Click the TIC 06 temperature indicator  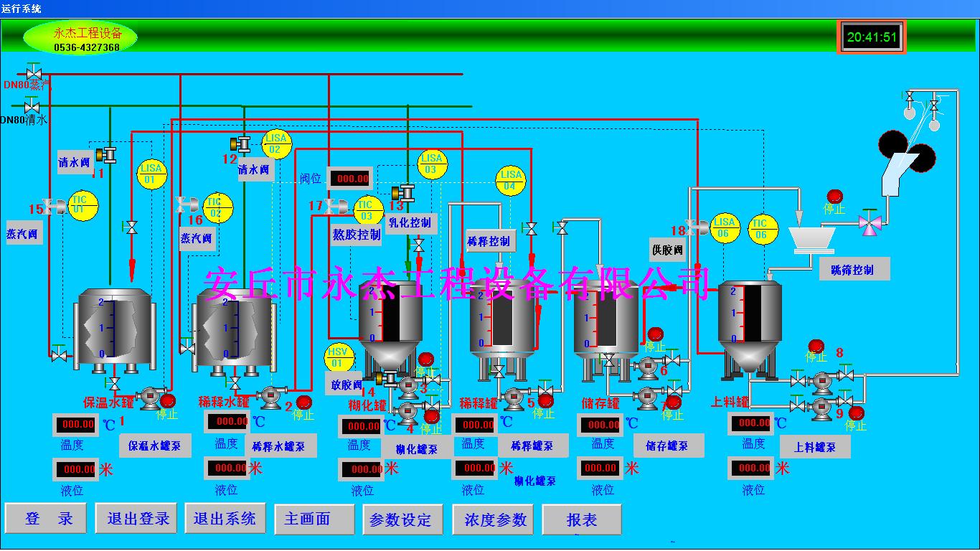[x=760, y=229]
